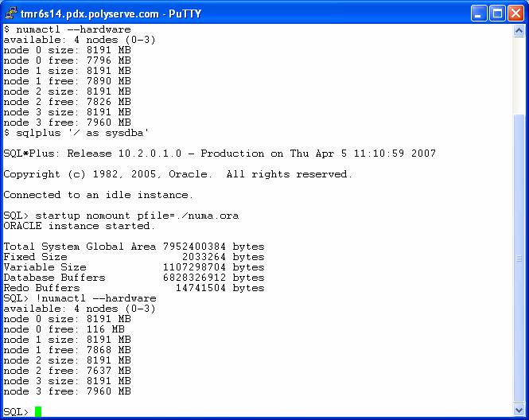Screen dimensions: 529x420
Task: Minimize the PuTTY window
Action: 478,13
